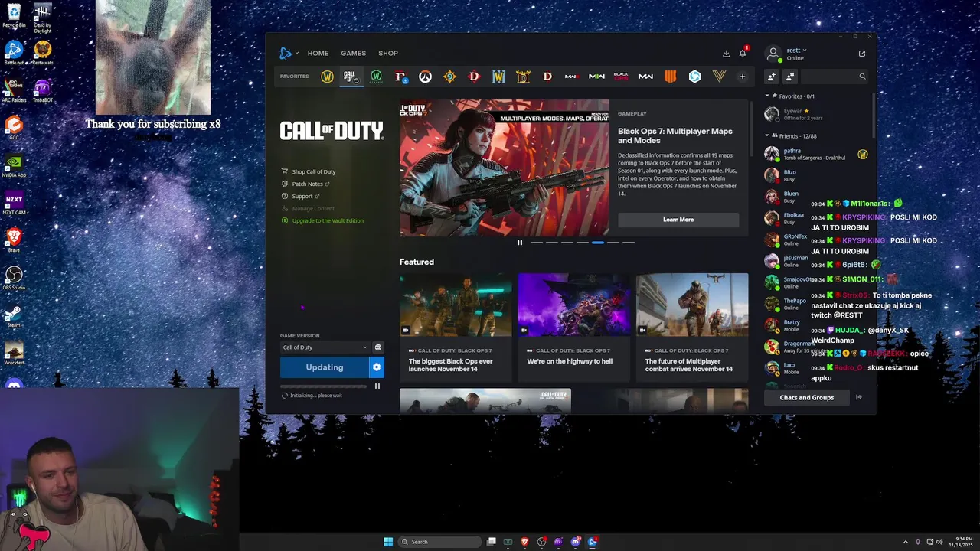The height and width of the screenshot is (551, 980).
Task: Open the Vanguard favorites icon
Action: tap(719, 77)
